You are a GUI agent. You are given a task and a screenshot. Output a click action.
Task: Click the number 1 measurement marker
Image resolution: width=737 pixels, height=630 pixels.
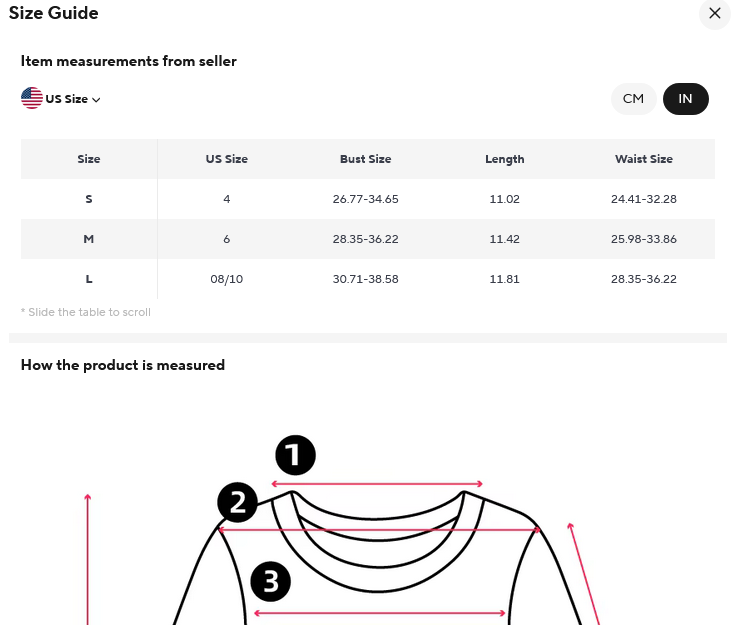295,456
